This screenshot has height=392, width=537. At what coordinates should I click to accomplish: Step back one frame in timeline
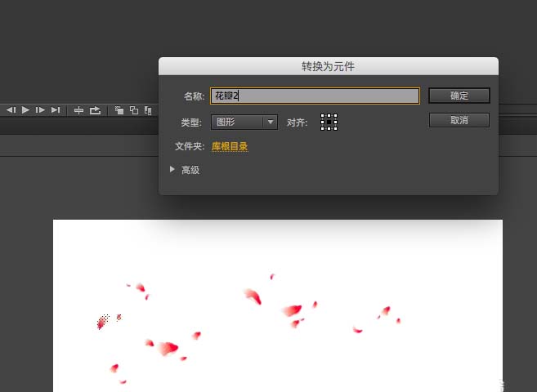[11, 110]
